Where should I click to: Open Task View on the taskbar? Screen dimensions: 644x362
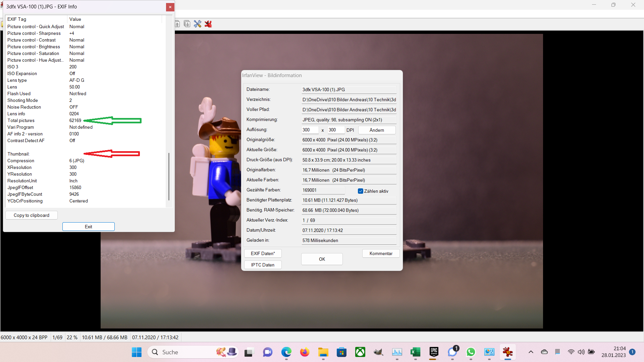(249, 352)
